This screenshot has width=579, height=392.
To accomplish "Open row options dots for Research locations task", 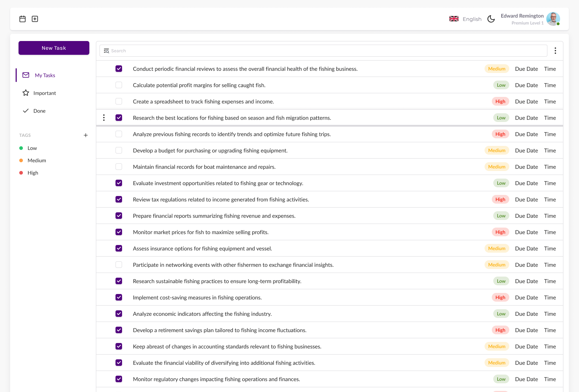I will (x=104, y=118).
